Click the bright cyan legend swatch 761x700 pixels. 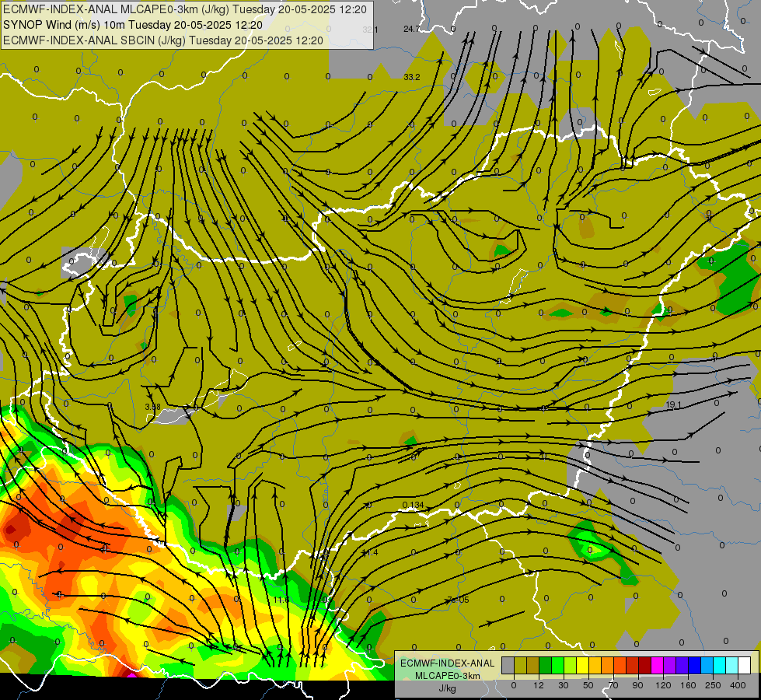[x=719, y=665]
